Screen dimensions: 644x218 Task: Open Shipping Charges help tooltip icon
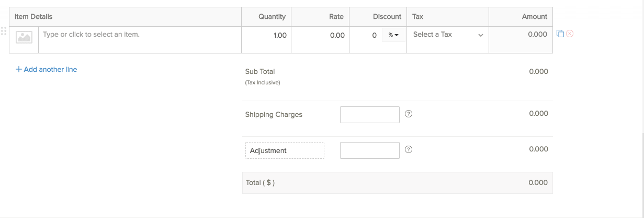coord(409,114)
